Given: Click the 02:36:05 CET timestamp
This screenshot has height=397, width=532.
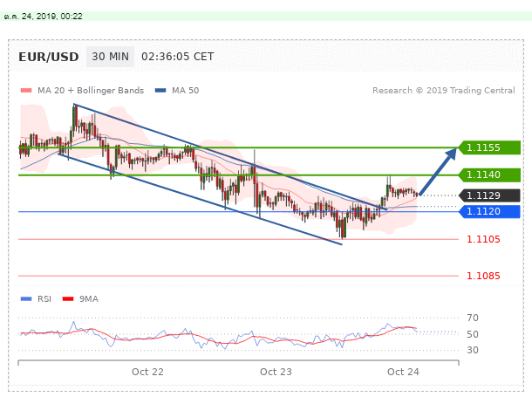Looking at the screenshot, I should [177, 57].
